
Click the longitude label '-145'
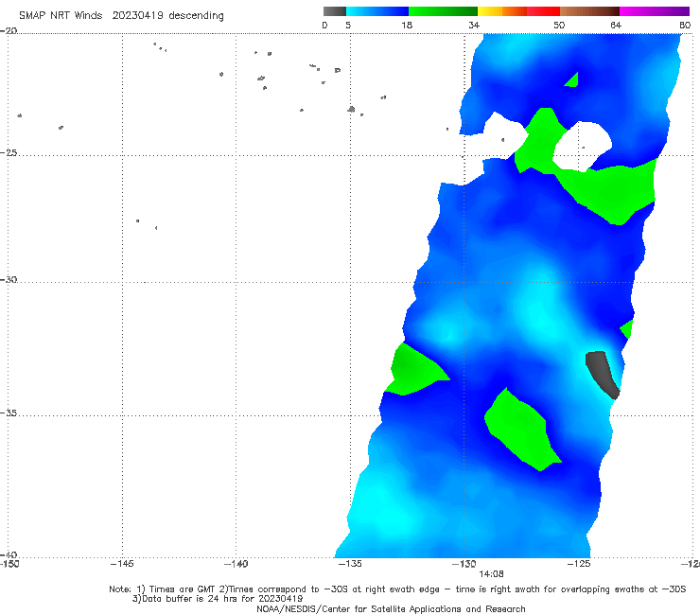(x=122, y=564)
